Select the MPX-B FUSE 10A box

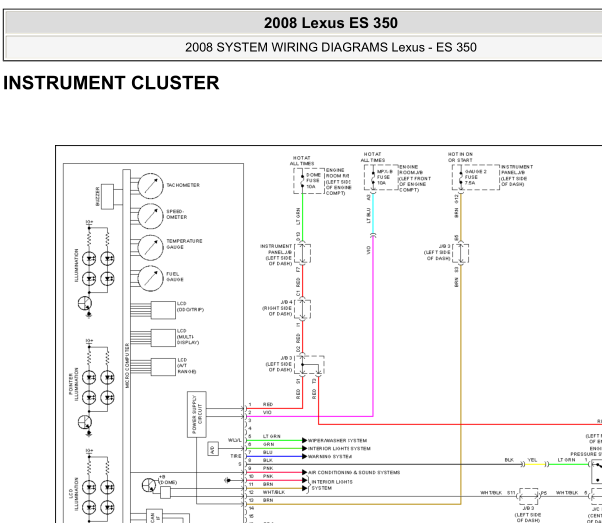tap(381, 177)
